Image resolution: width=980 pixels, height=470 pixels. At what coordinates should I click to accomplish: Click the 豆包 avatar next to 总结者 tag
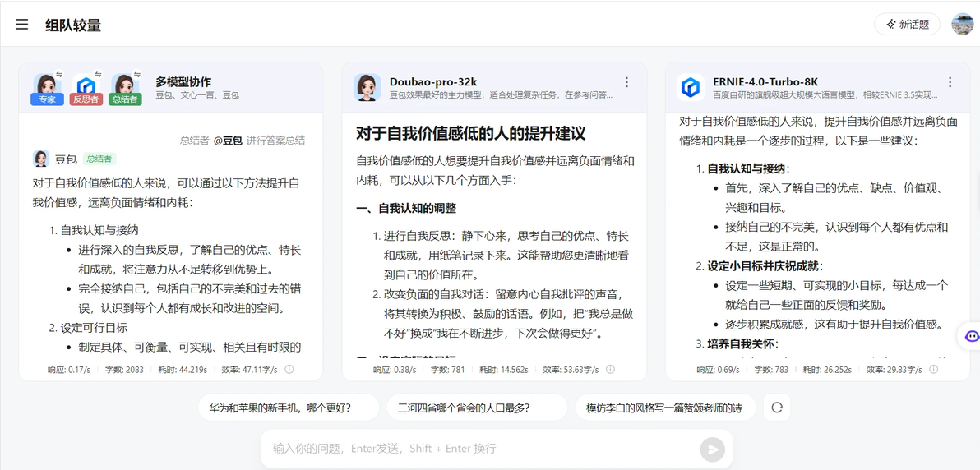click(41, 159)
